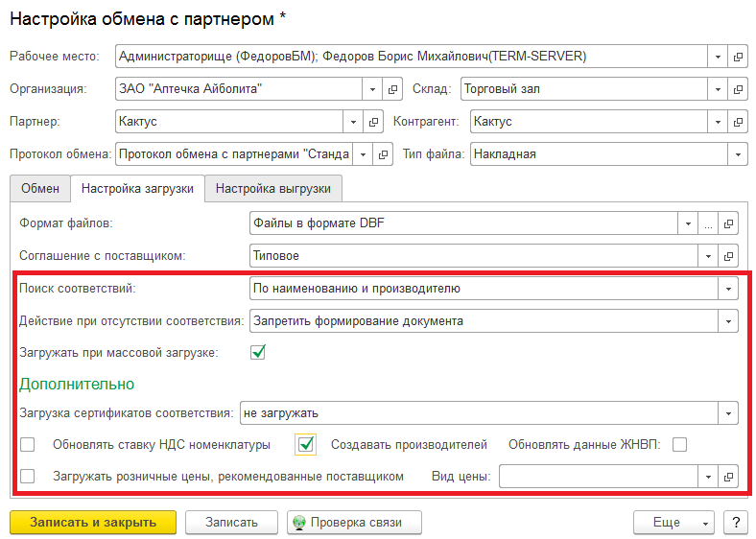Expand the Поиск соответствий dropdown
Image resolution: width=756 pixels, height=539 pixels.
728,289
